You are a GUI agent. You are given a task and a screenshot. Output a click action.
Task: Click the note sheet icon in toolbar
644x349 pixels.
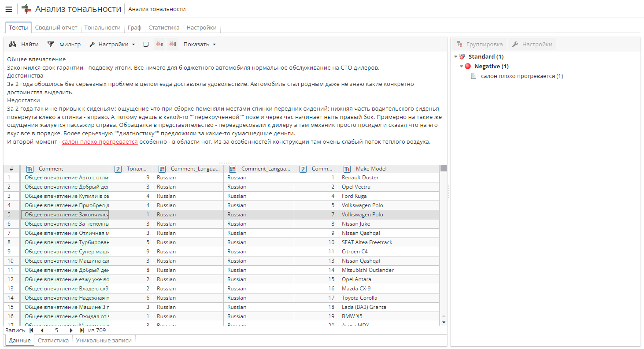pyautogui.click(x=146, y=45)
